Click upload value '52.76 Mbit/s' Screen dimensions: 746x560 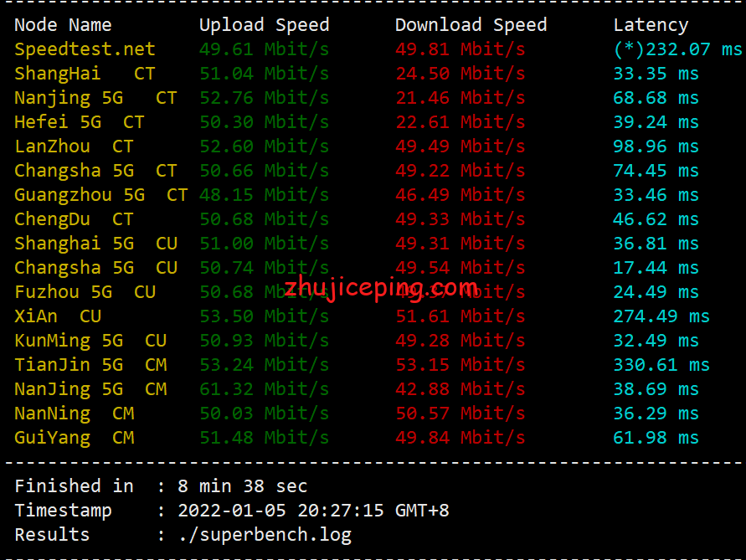coord(264,98)
